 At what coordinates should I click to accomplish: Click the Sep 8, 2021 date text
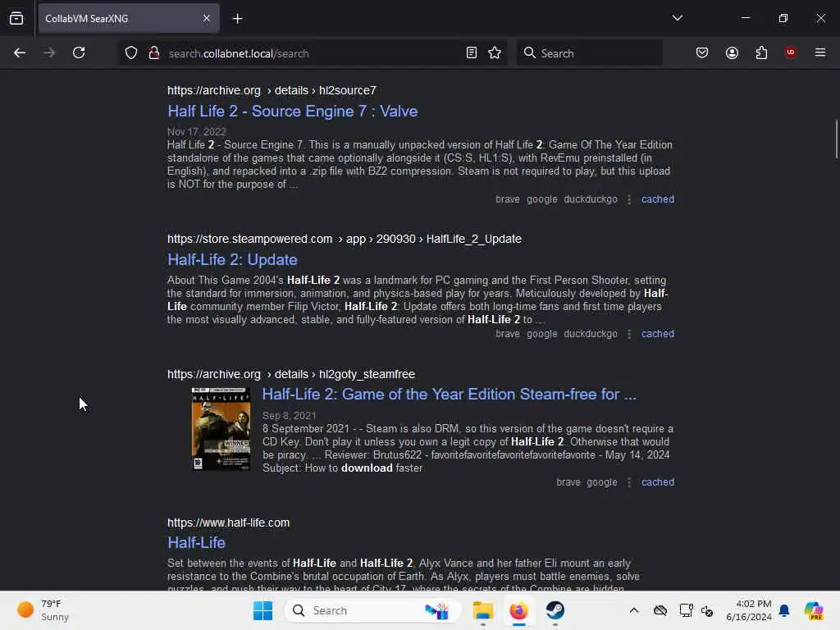pos(290,416)
